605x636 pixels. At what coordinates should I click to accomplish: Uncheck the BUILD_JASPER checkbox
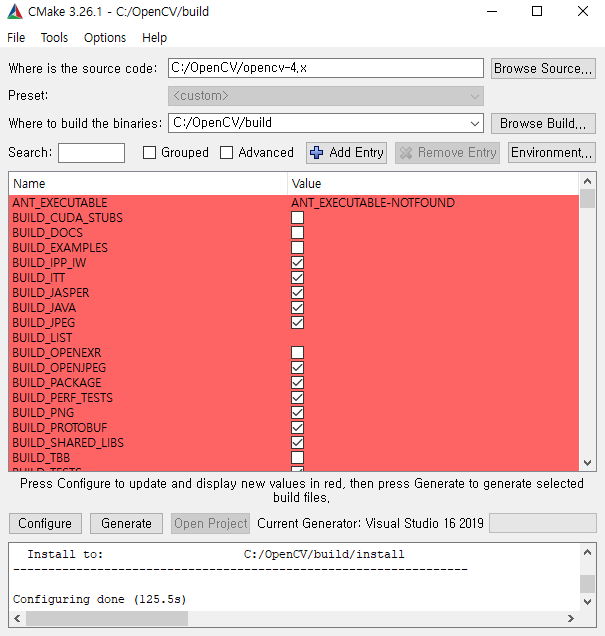point(297,293)
